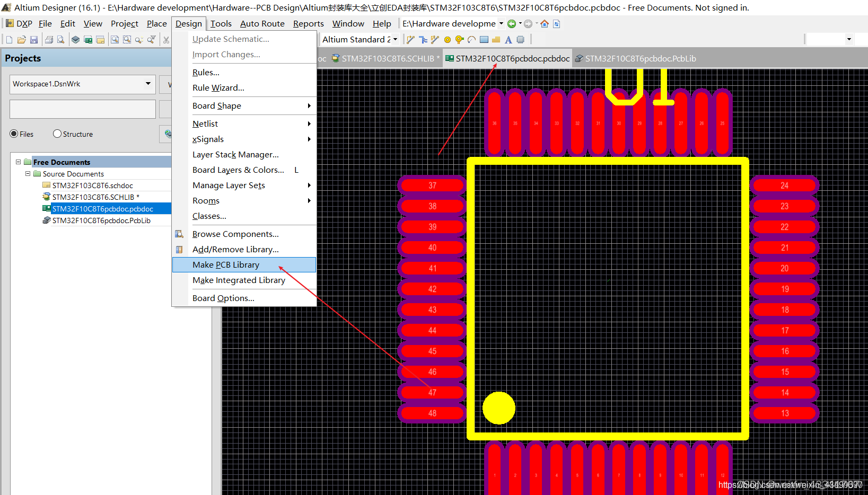Open Board Layers & Colors entry
Viewport: 868px width, 495px height.
[244, 170]
